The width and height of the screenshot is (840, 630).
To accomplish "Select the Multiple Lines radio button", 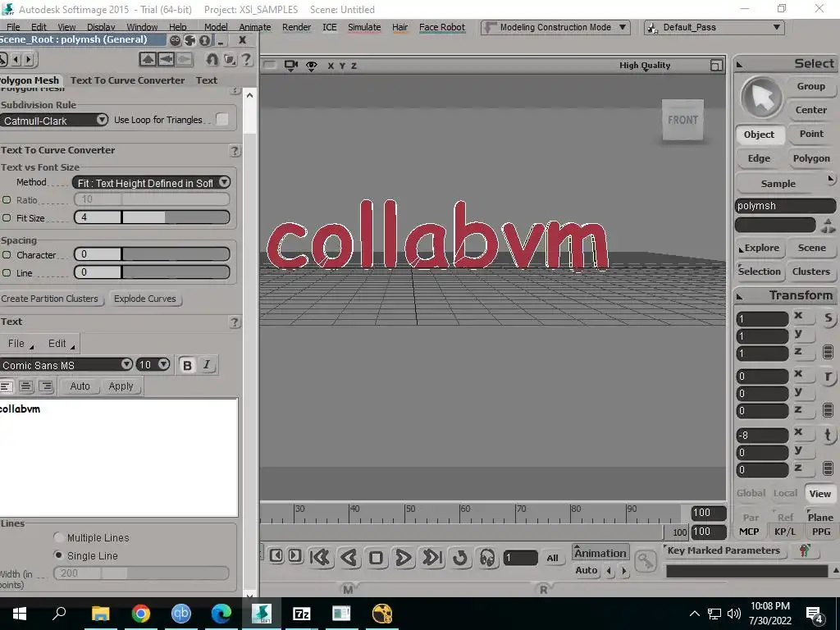I will coord(58,536).
